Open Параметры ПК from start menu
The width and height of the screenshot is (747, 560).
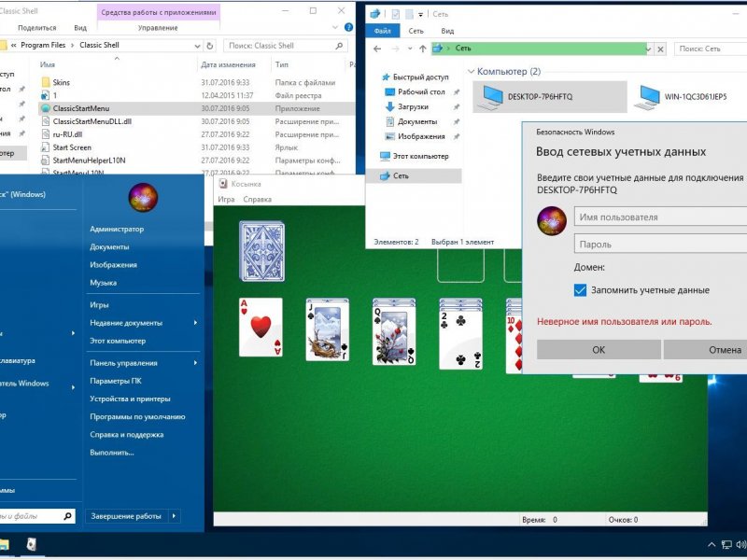pyautogui.click(x=116, y=381)
